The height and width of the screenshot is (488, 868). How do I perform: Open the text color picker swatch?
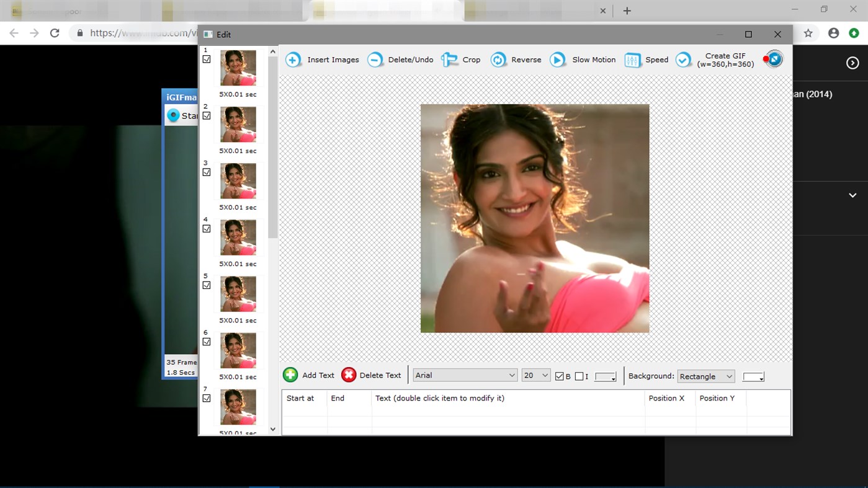click(605, 376)
